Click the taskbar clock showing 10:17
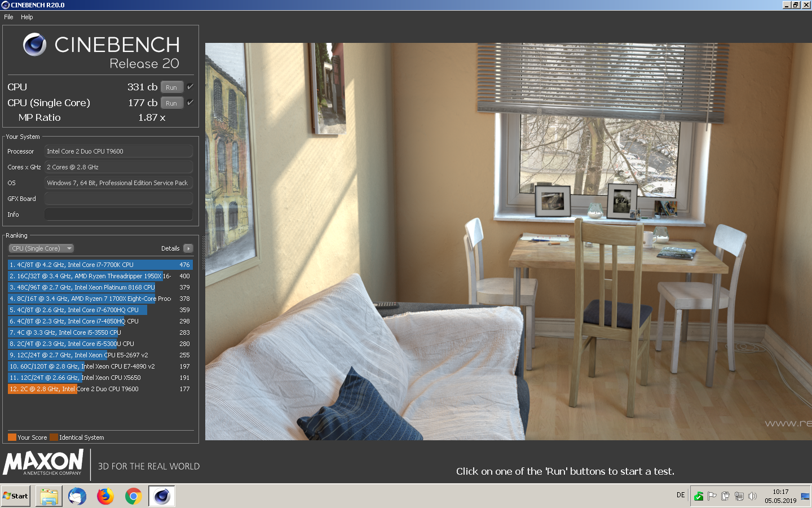812x508 pixels. tap(780, 496)
